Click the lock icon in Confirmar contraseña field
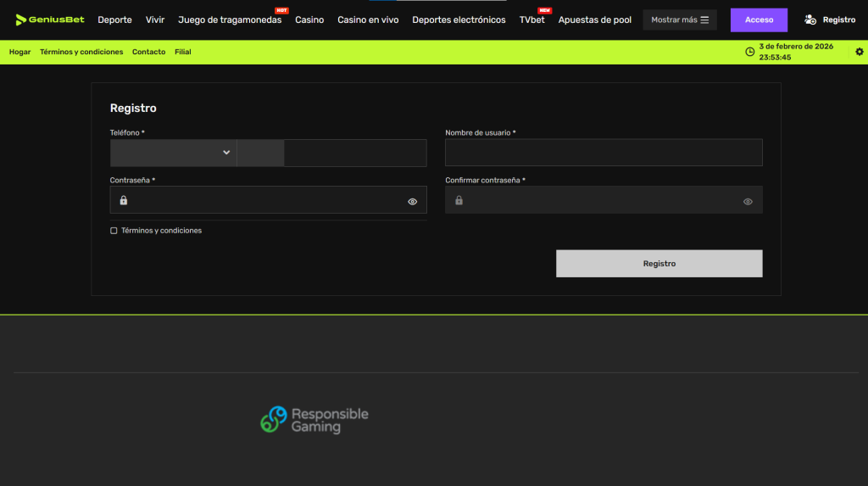Viewport: 868px width, 486px height. 459,200
